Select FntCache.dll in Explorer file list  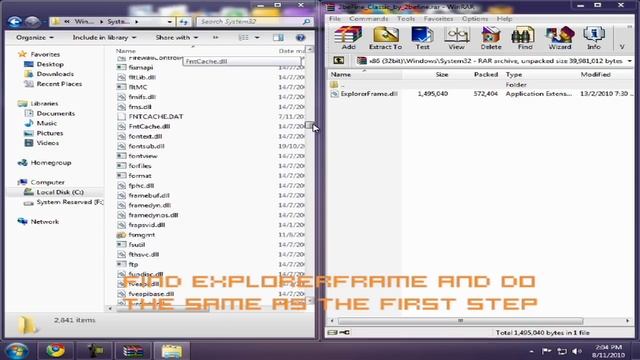click(x=149, y=127)
